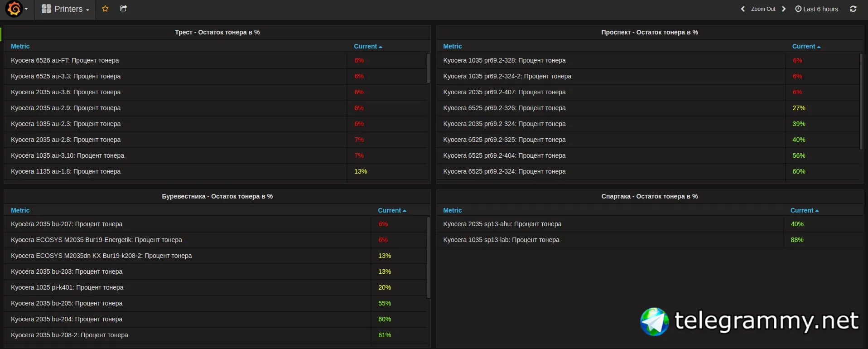Click the share dashboard icon
This screenshot has height=349, width=868.
pyautogui.click(x=123, y=9)
